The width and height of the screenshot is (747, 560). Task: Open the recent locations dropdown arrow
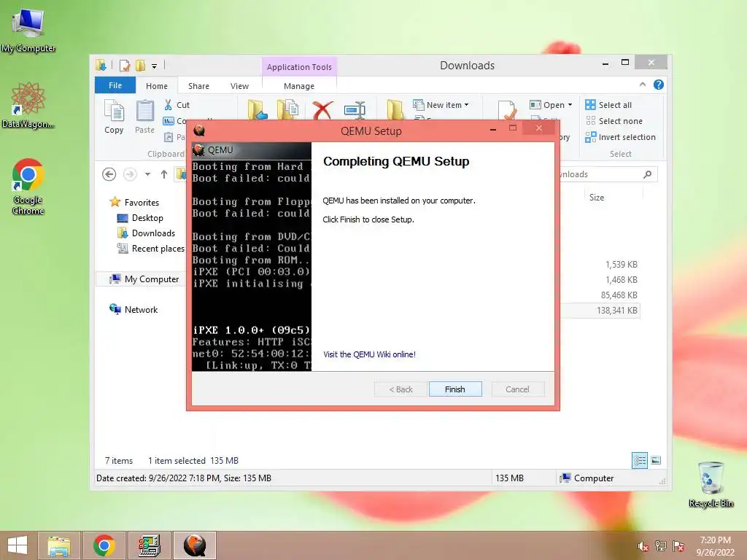(x=147, y=174)
